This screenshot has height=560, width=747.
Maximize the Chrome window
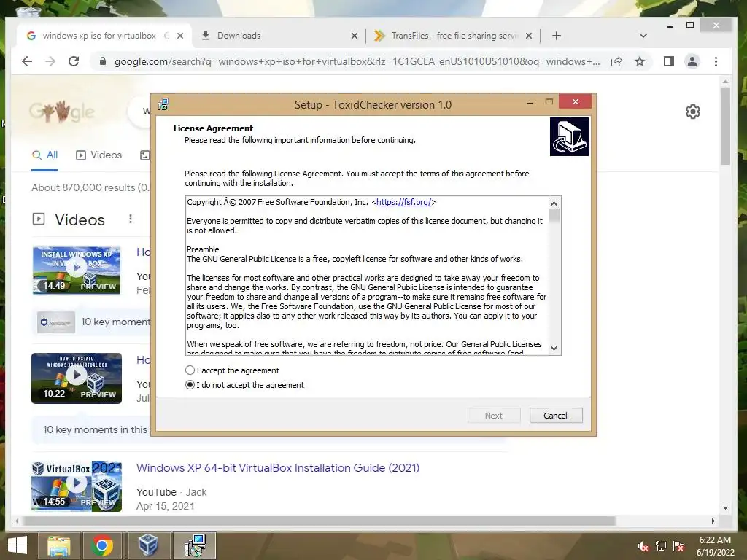click(x=690, y=26)
